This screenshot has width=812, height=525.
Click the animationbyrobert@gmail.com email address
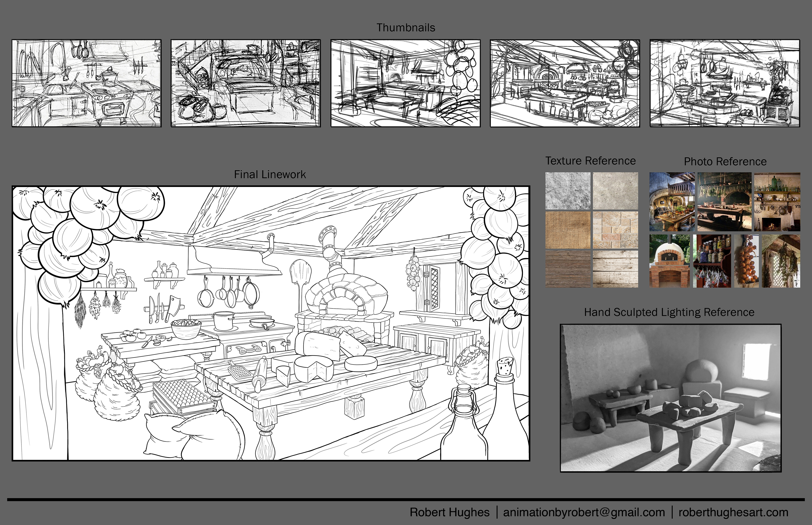[x=584, y=512]
